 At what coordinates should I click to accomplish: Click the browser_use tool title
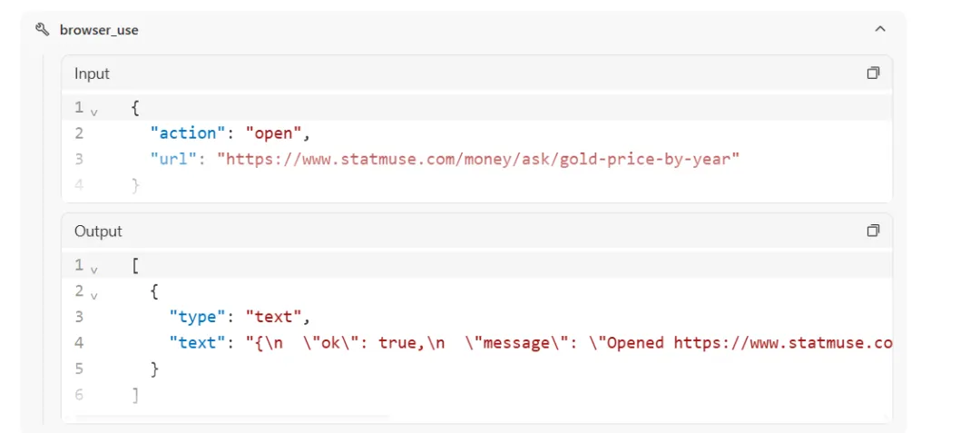99,30
